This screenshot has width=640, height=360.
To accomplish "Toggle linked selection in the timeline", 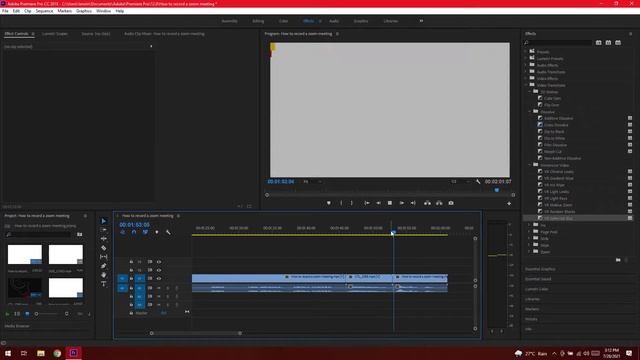I will [145, 232].
